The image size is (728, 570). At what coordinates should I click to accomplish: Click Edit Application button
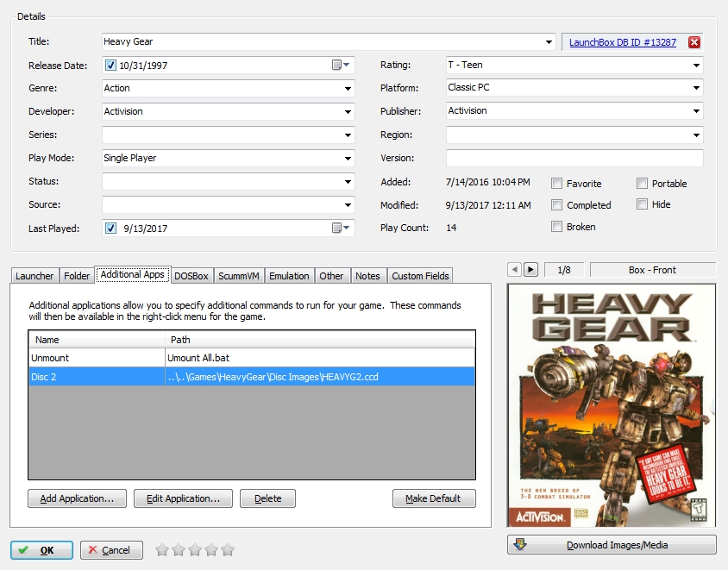pos(184,498)
